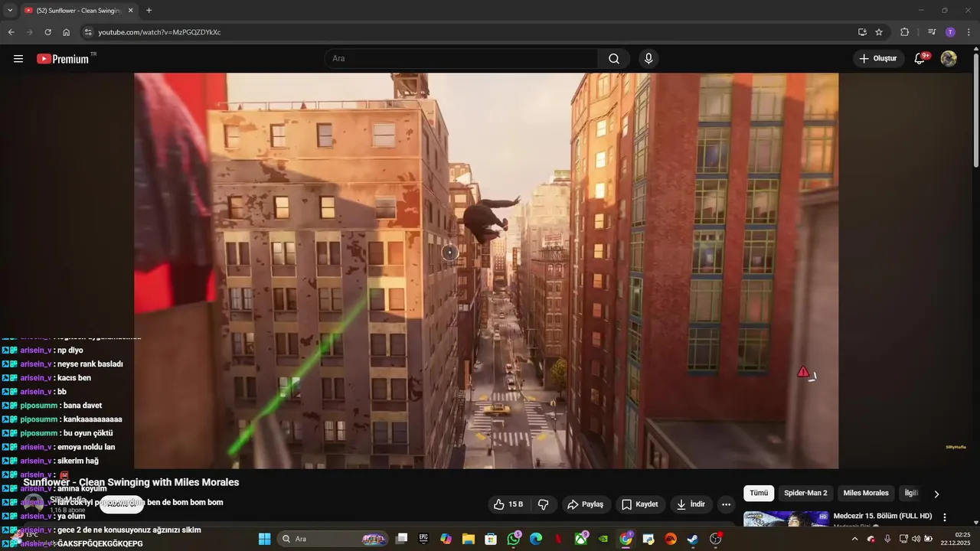The image size is (980, 551).
Task: Open WhatsApp from the taskbar
Action: coord(513,539)
